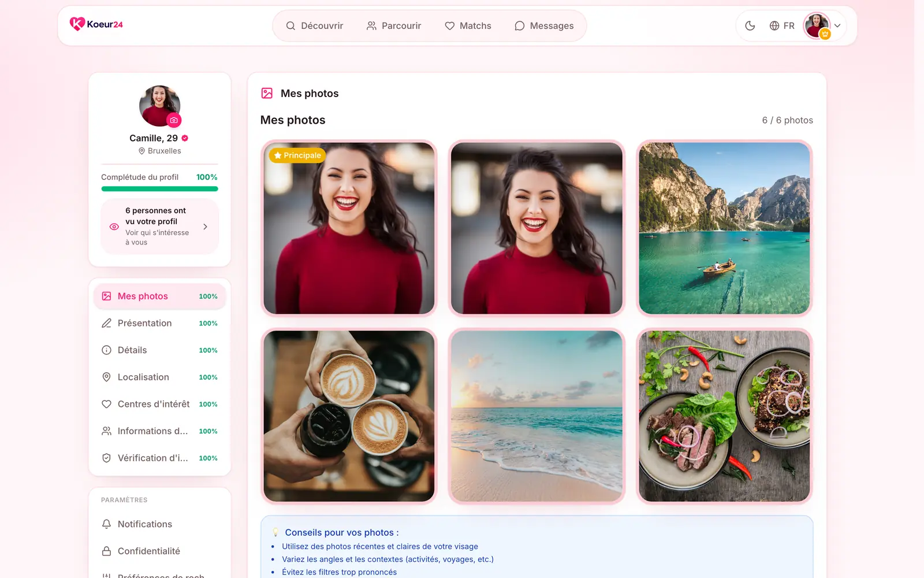Viewport: 924px width, 578px height.
Task: Click the Présentation pencil icon
Action: (x=106, y=323)
